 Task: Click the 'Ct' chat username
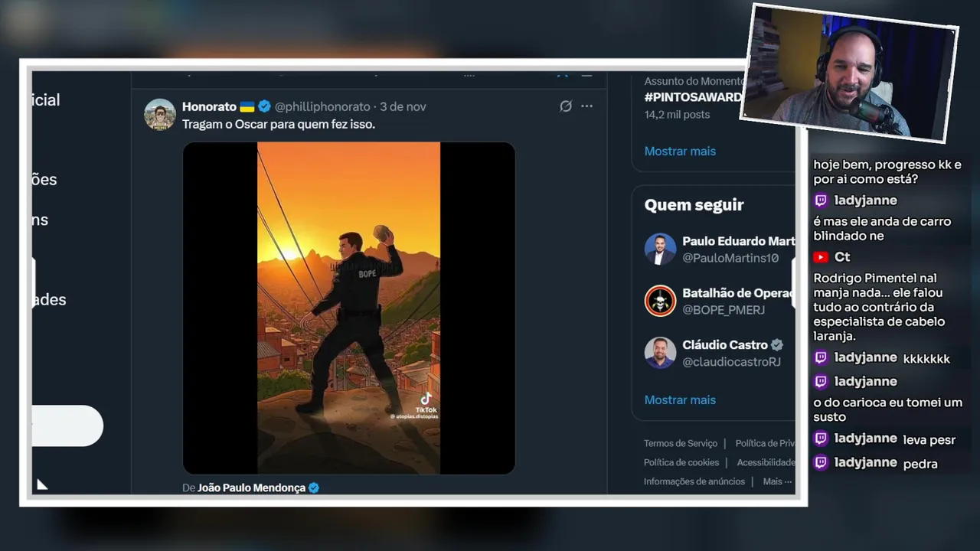click(842, 257)
